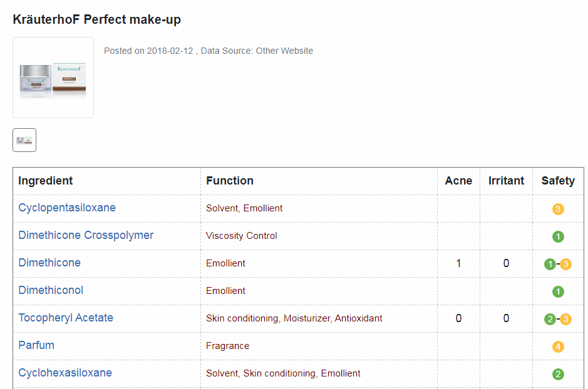Open the Dimethiconol ingredient link
588x389 pixels.
pos(51,290)
